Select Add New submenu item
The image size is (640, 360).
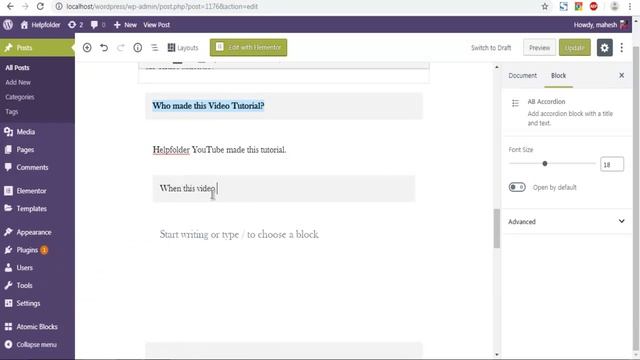[18, 82]
